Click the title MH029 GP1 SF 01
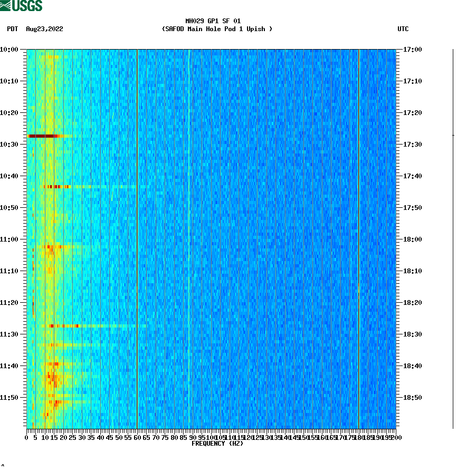The height and width of the screenshot is (471, 476). 213,22
